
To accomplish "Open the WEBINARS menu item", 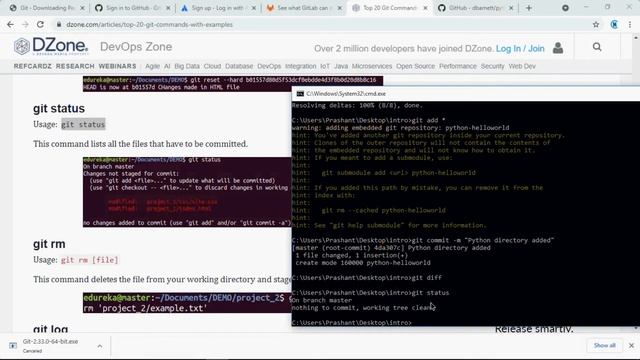I will tap(118, 66).
